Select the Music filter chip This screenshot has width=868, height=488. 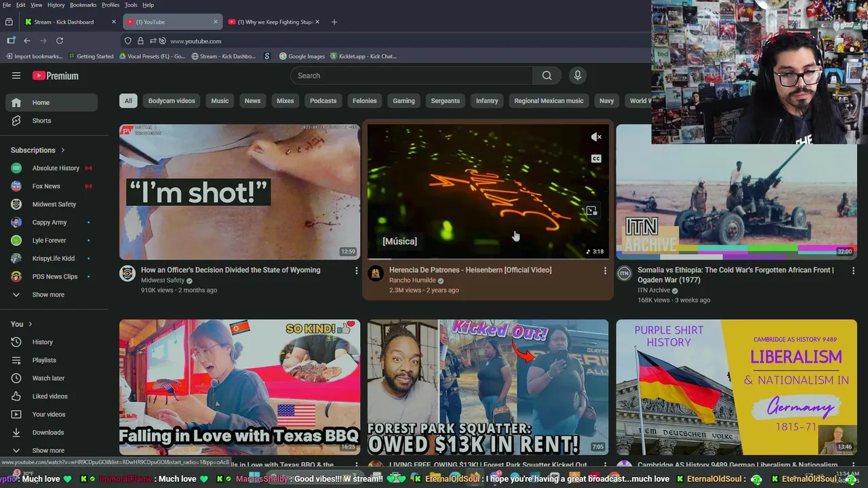coord(220,101)
